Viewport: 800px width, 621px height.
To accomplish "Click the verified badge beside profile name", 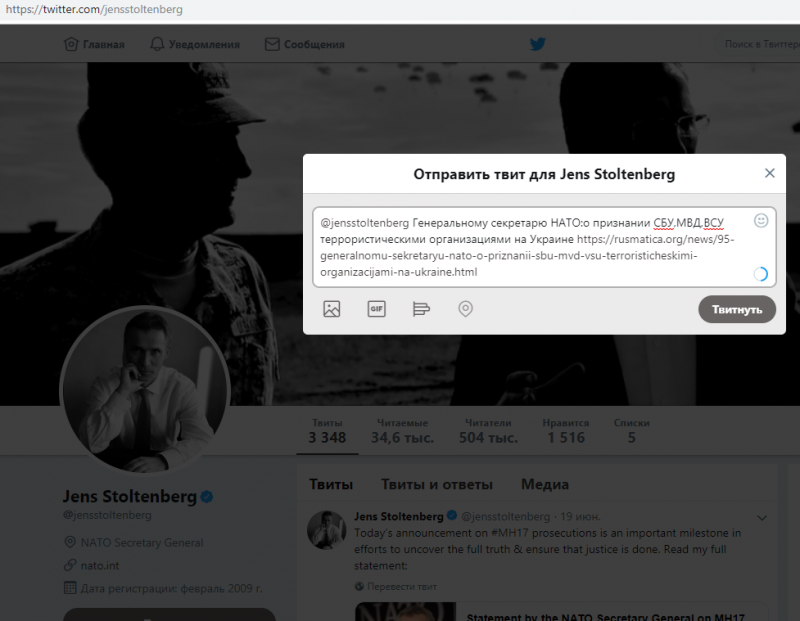I will 207,496.
